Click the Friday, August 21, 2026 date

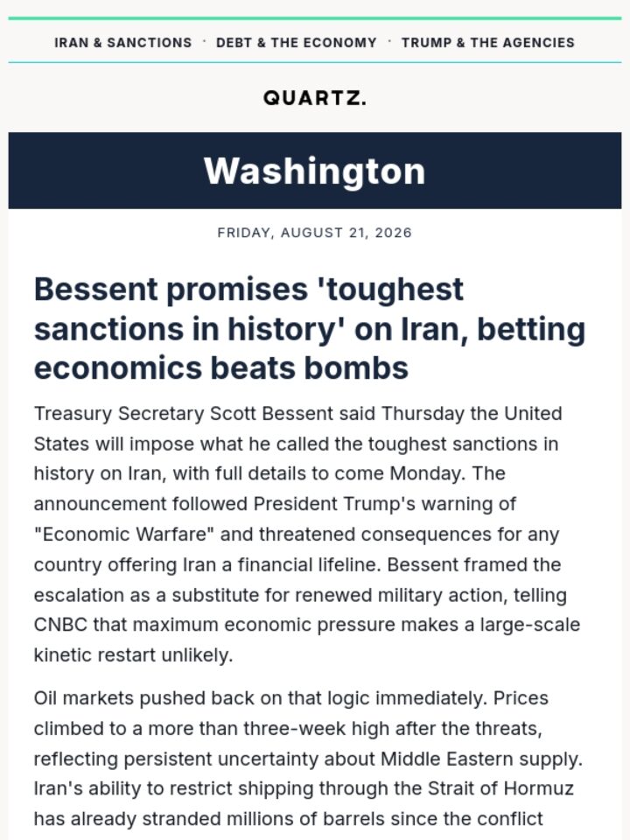315,233
